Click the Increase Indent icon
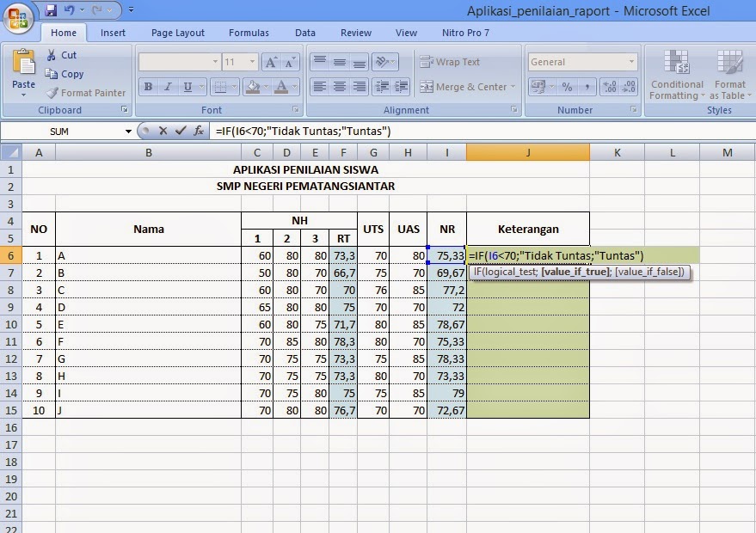The height and width of the screenshot is (533, 756). (x=403, y=88)
